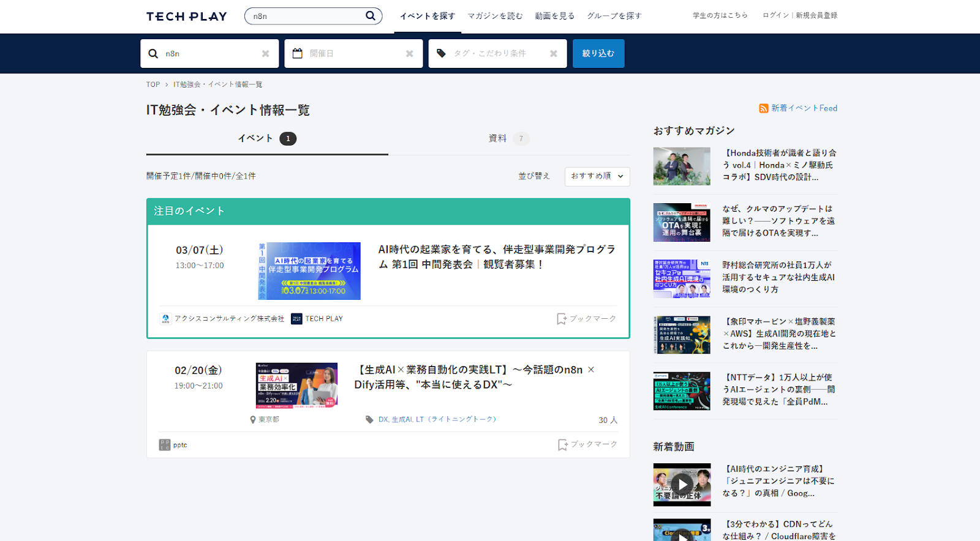Image resolution: width=980 pixels, height=541 pixels.
Task: Open the TECH PLAY logo home link
Action: (x=186, y=17)
